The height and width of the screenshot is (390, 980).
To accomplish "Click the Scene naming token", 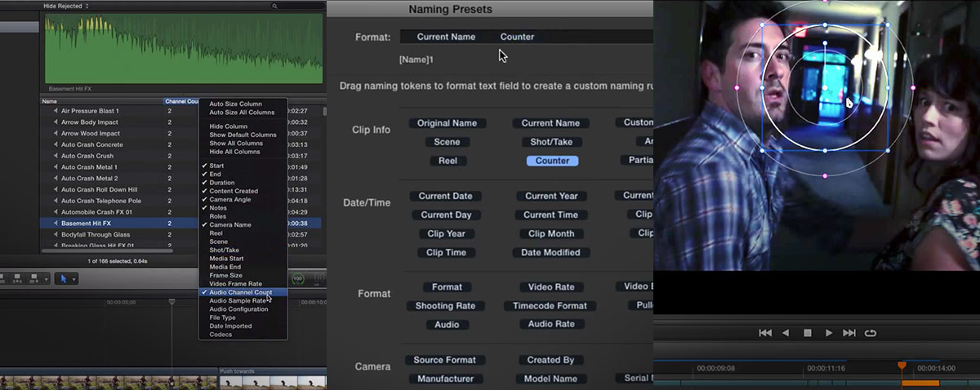I will click(447, 142).
